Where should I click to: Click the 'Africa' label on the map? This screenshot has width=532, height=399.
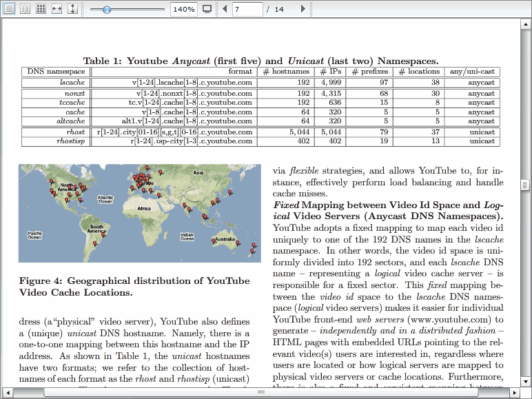pyautogui.click(x=144, y=208)
